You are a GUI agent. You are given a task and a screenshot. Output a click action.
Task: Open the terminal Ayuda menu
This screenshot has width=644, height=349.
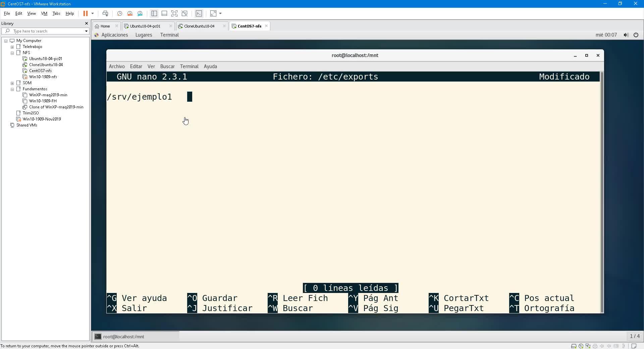210,66
